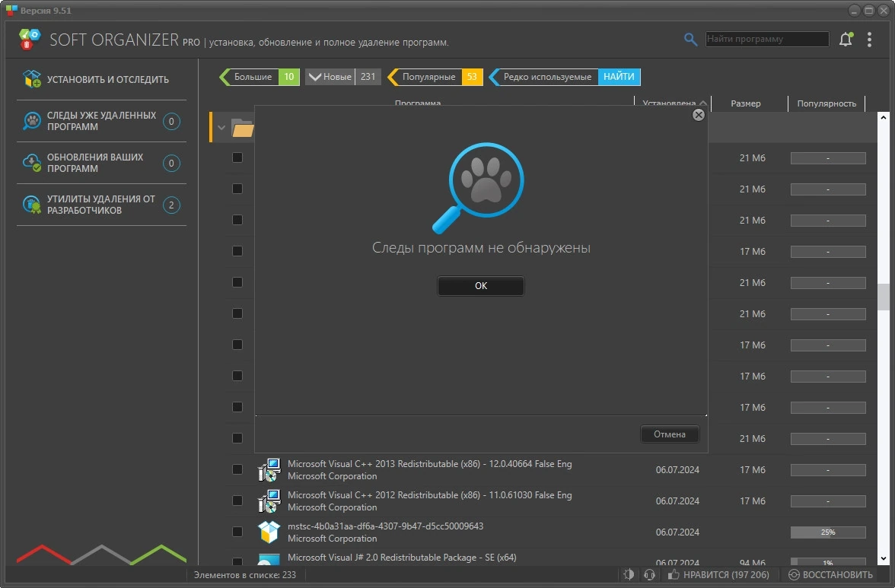Viewport: 895px width, 588px height.
Task: Check the Visual J# 2.0 Redistributable checkbox
Action: tap(237, 561)
